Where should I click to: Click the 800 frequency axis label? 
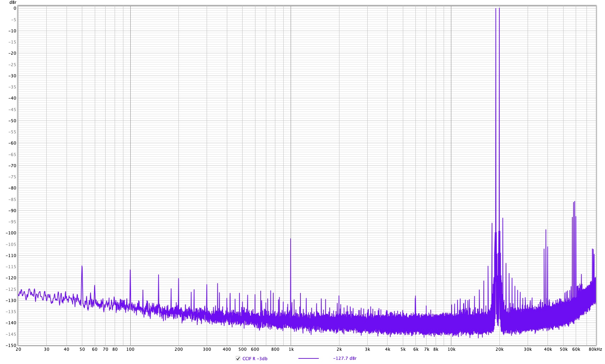(x=275, y=349)
